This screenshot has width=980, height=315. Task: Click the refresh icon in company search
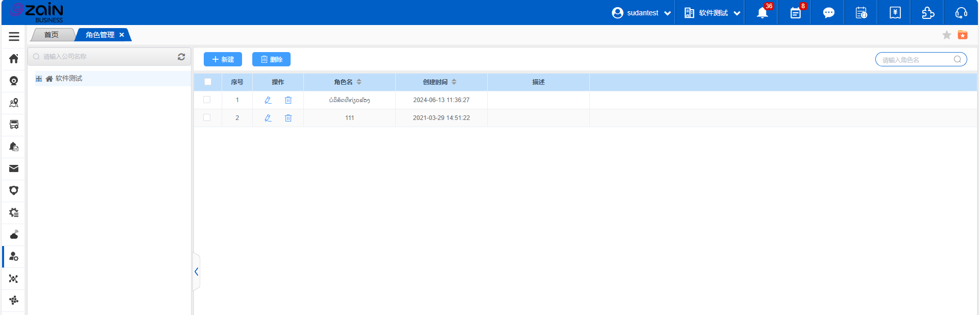[x=181, y=57]
